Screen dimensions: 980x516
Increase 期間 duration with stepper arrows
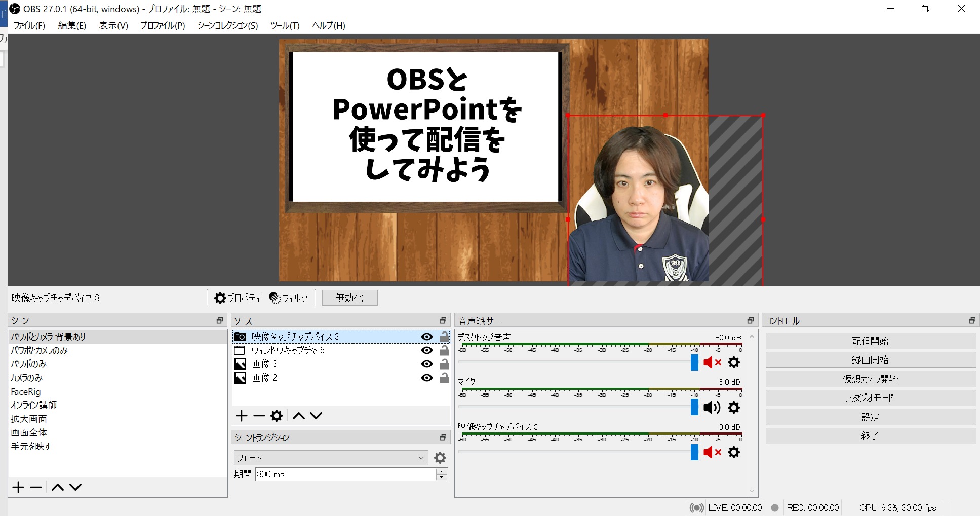(442, 471)
